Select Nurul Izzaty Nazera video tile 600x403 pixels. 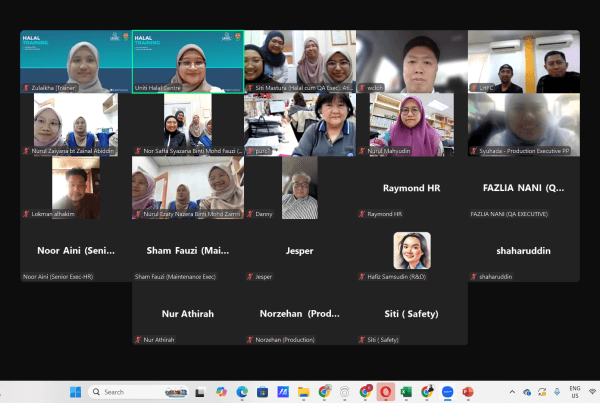coord(188,188)
